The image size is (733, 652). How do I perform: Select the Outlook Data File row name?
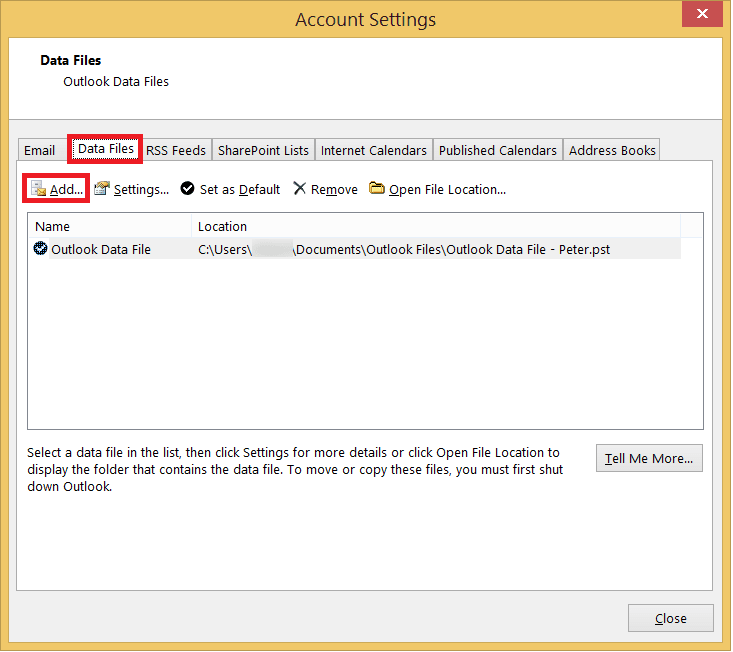[101, 250]
